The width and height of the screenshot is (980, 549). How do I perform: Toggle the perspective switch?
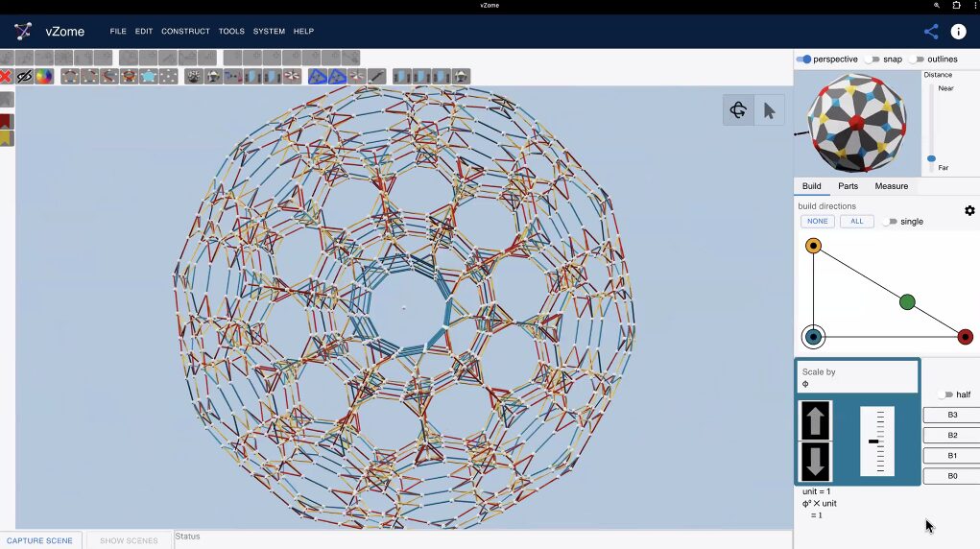point(804,60)
